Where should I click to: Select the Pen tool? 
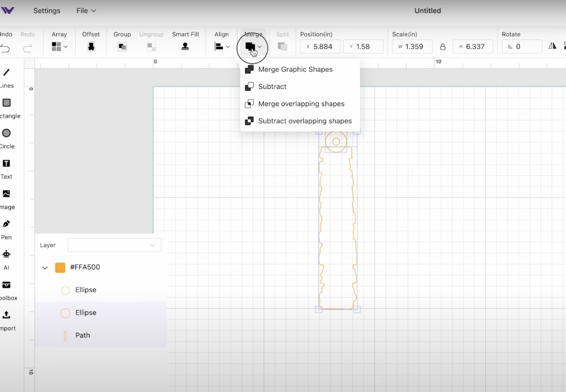(x=6, y=224)
